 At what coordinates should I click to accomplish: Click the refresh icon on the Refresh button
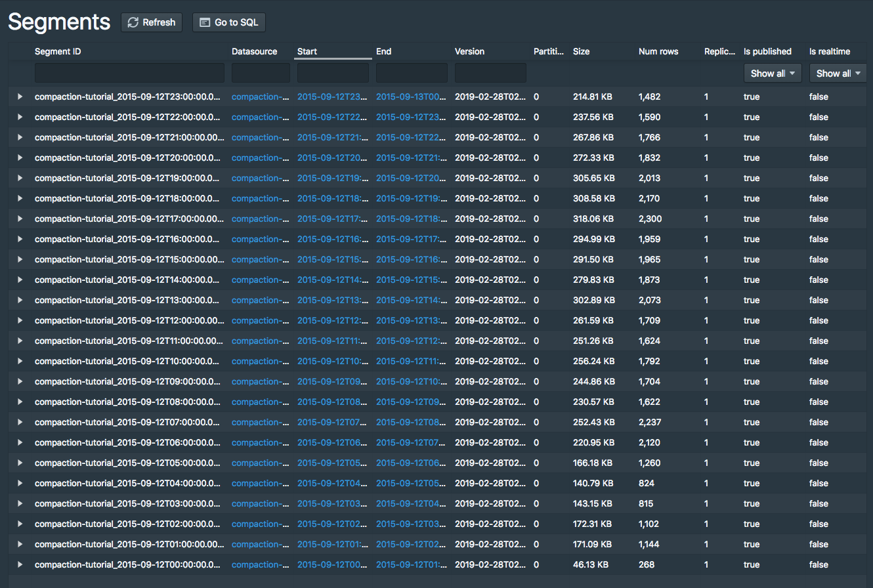[132, 22]
